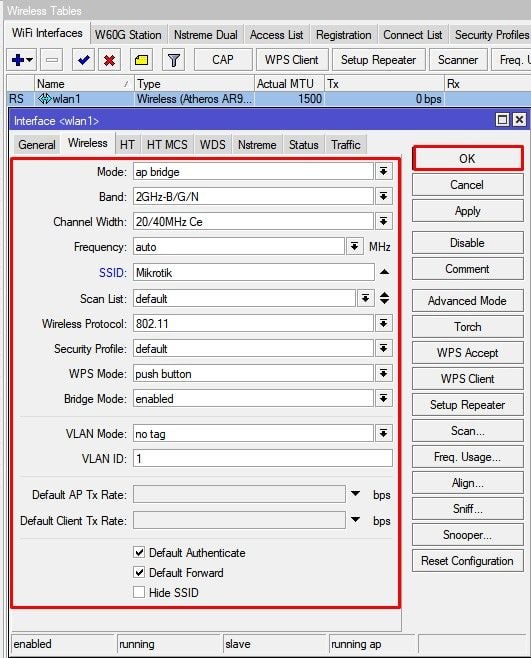Viewport: 531px width, 658px height.
Task: Open the Security Profiles tab
Action: pyautogui.click(x=491, y=35)
